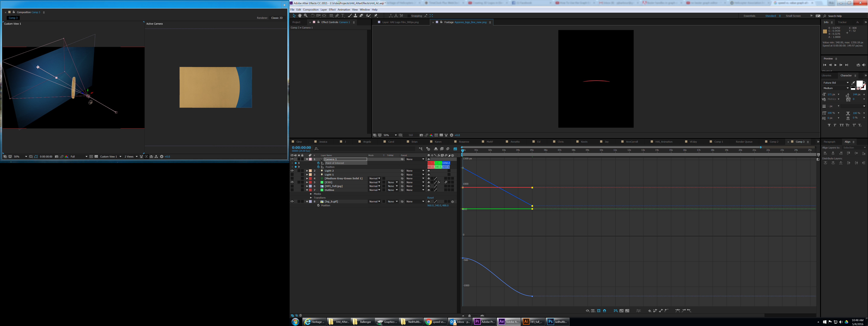Enable the Snapping checkbox
Viewport: 868px width, 326px height.
[x=409, y=16]
